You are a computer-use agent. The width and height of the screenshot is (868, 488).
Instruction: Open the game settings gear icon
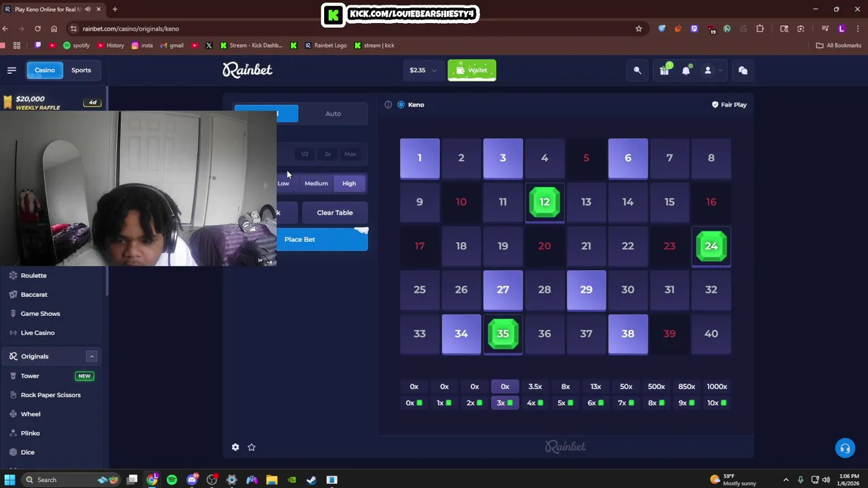235,447
